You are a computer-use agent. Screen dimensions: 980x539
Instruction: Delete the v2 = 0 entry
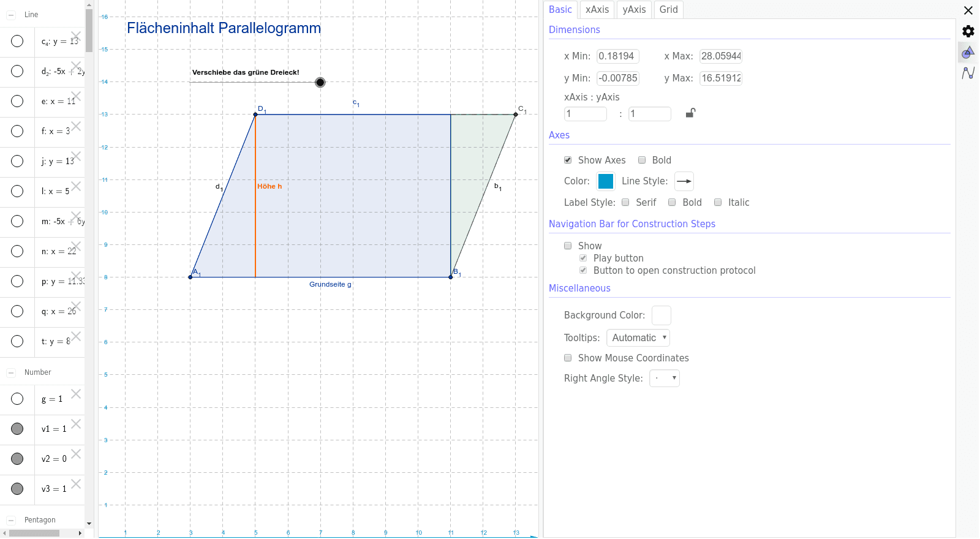[76, 454]
